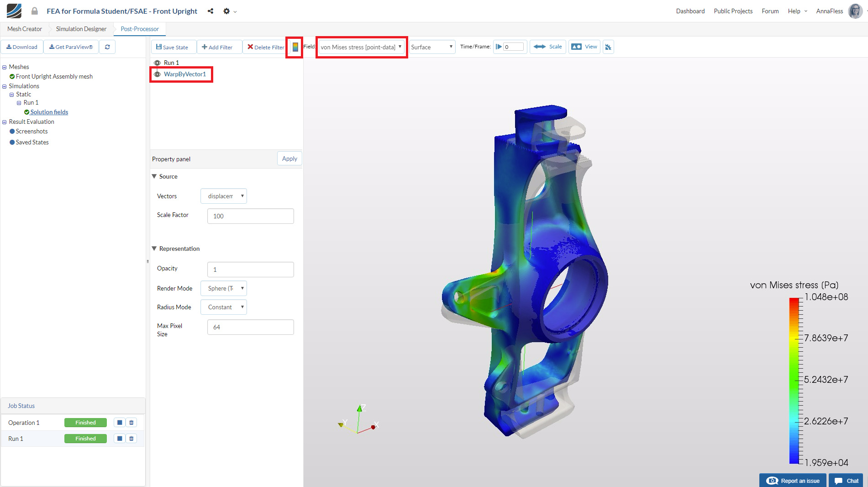The height and width of the screenshot is (487, 868).
Task: Click the Time/Frame number input field
Action: pyautogui.click(x=514, y=47)
